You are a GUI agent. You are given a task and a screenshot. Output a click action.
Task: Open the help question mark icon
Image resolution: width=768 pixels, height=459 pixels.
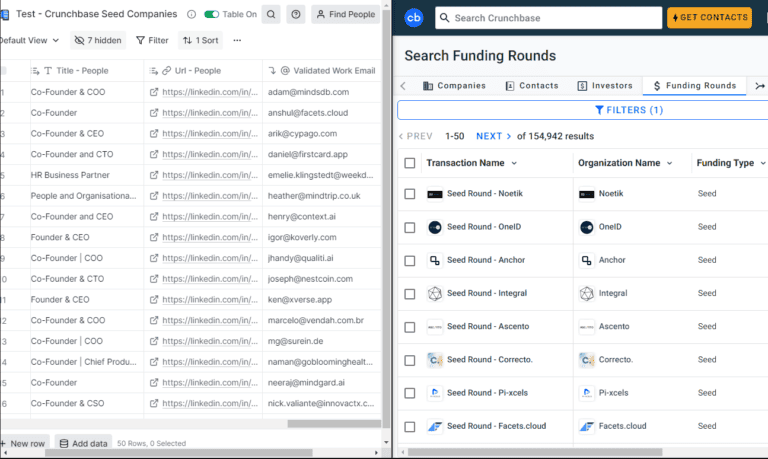(x=296, y=15)
